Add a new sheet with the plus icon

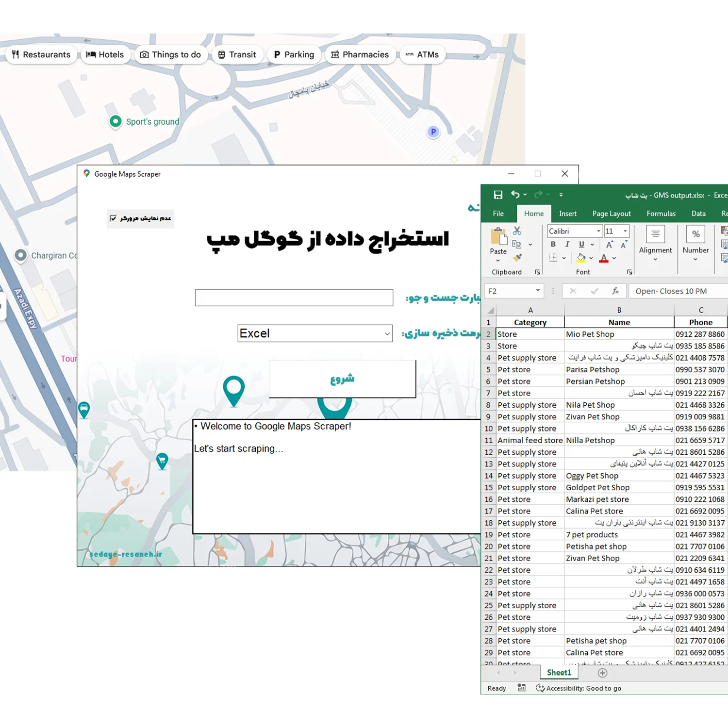coord(602,673)
